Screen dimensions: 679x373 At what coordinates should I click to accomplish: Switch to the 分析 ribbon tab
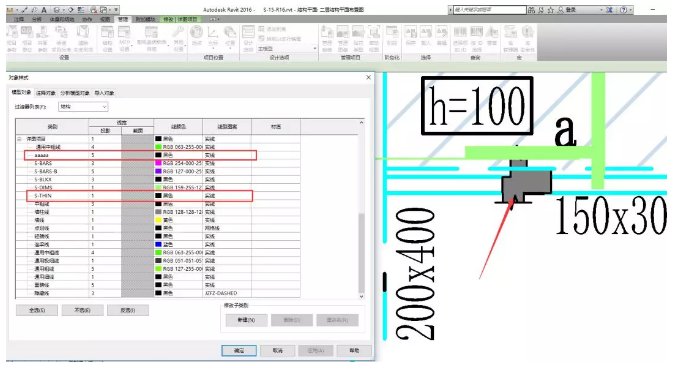[37, 19]
